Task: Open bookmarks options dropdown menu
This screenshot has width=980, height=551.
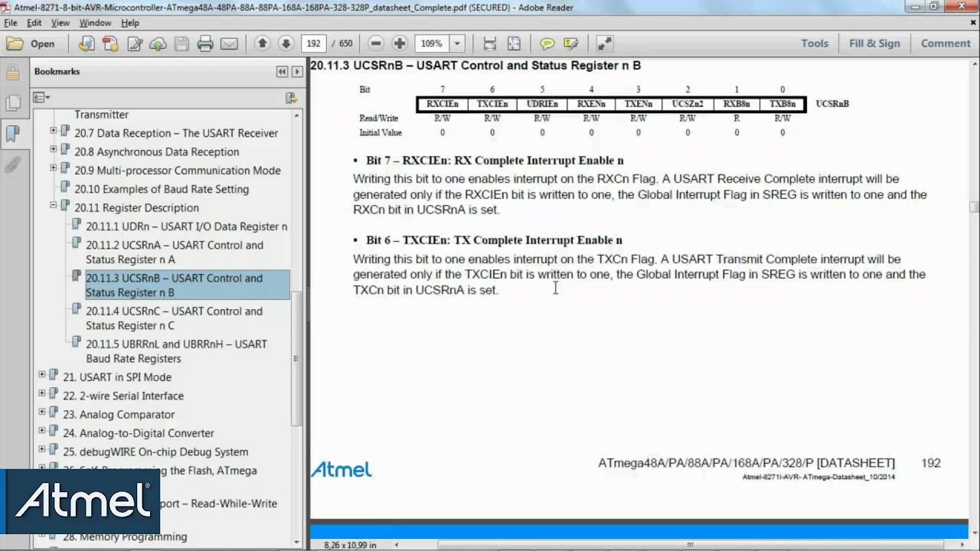Action: point(41,98)
